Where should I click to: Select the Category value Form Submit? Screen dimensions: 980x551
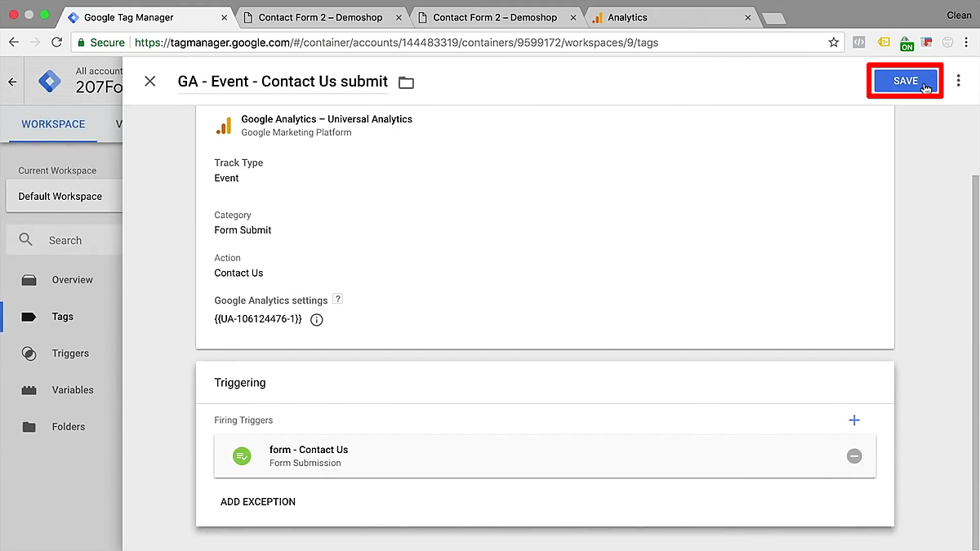pos(243,230)
